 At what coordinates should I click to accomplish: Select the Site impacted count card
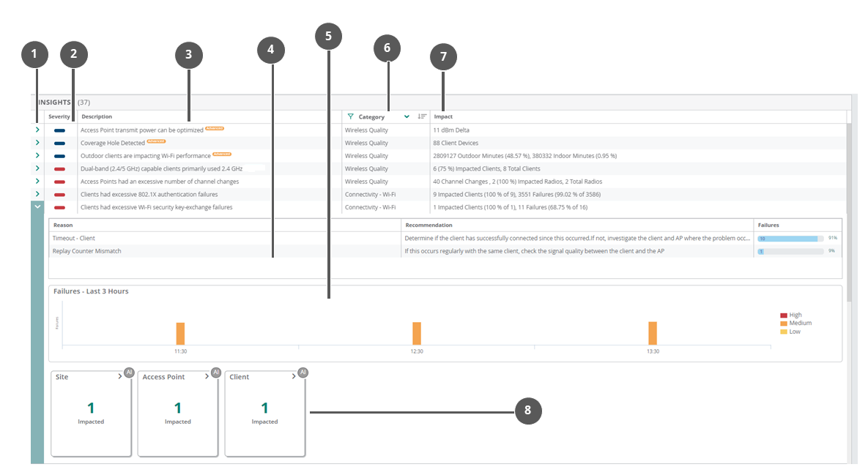tap(91, 414)
